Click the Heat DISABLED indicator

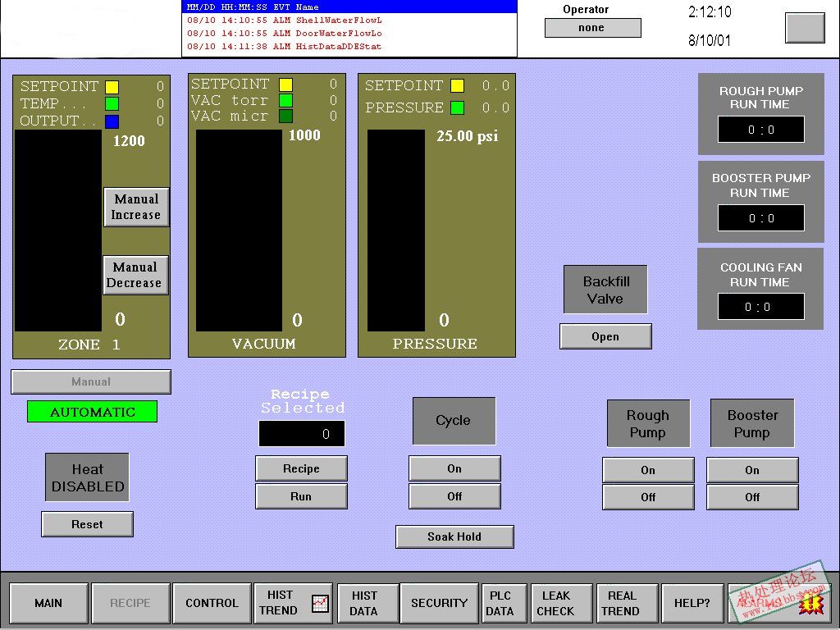coord(87,478)
